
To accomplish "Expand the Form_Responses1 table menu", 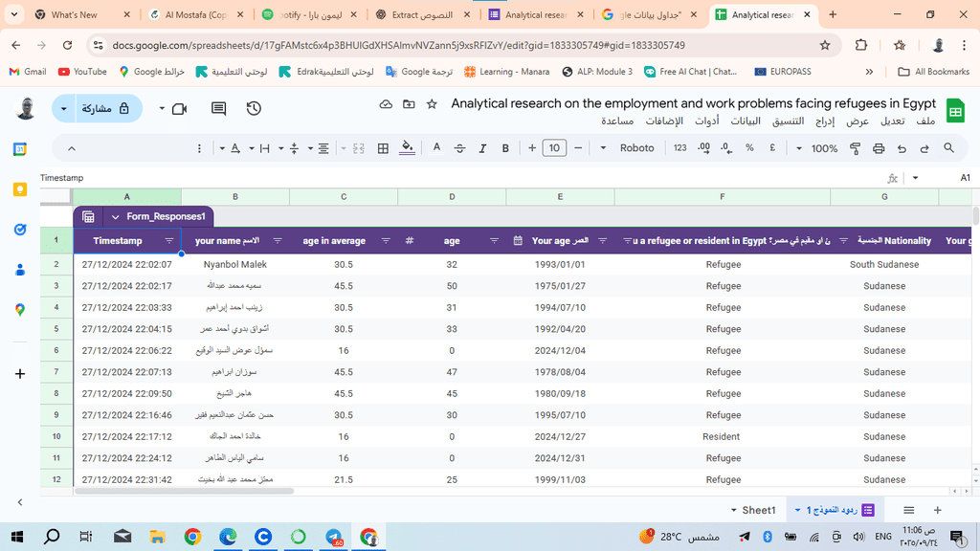I will point(116,216).
